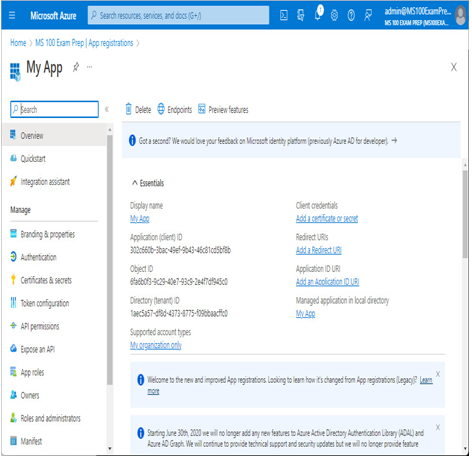Click the Preview features icon

pos(202,109)
